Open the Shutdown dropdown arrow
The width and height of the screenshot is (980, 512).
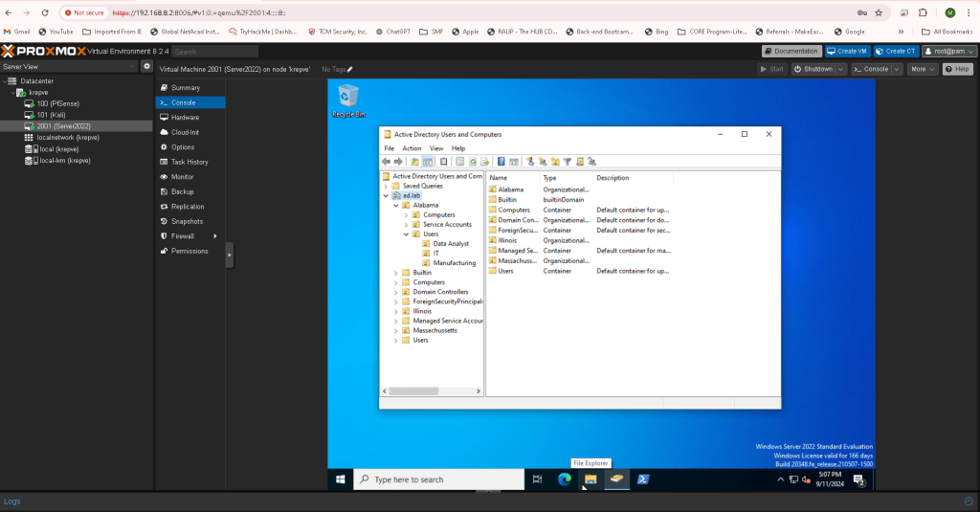[x=839, y=69]
